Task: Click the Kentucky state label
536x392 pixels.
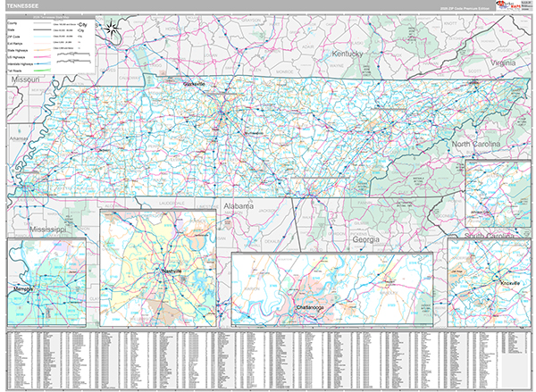Action: [347, 54]
